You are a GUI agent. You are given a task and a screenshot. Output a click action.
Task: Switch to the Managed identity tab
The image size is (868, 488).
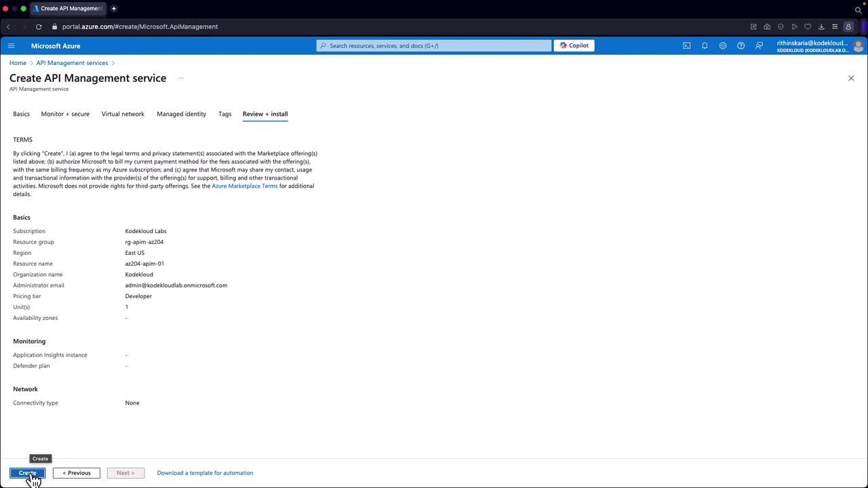181,114
